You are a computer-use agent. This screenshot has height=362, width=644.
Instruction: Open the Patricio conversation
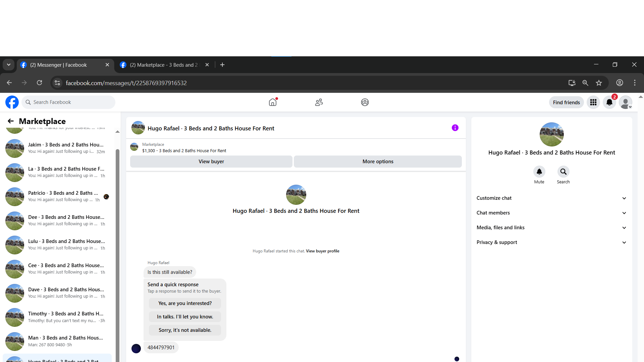[57, 196]
